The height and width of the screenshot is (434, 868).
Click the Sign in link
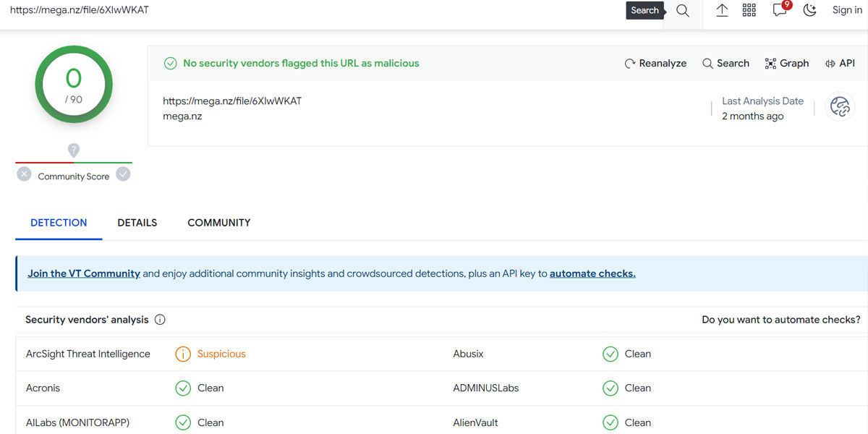pyautogui.click(x=847, y=10)
